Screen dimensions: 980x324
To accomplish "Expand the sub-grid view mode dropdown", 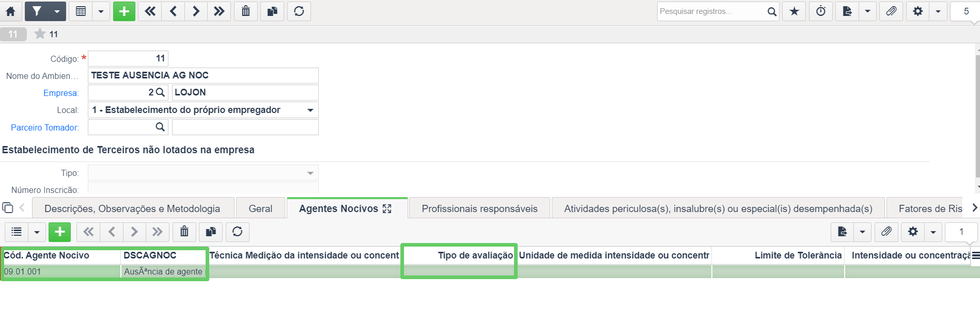I will coord(37,232).
